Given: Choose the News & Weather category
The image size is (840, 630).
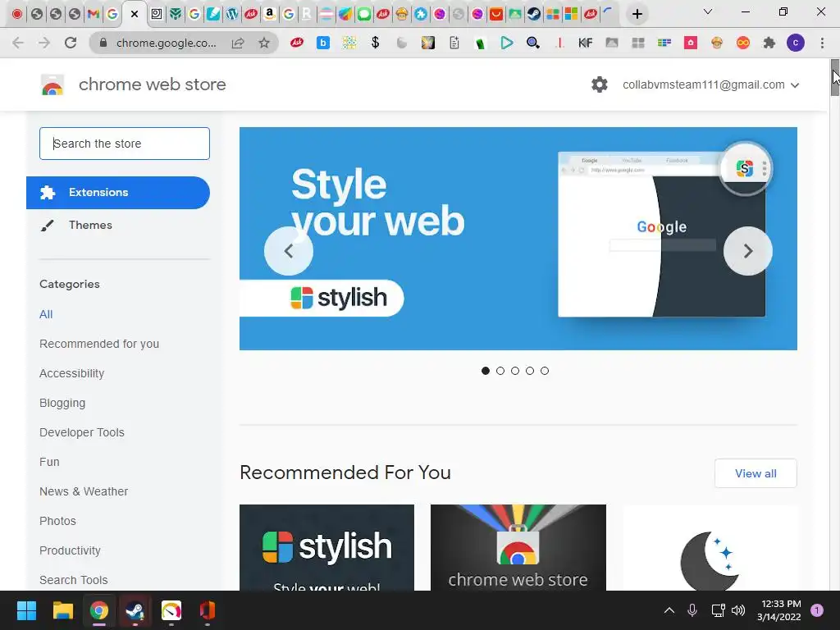Looking at the screenshot, I should (x=84, y=491).
